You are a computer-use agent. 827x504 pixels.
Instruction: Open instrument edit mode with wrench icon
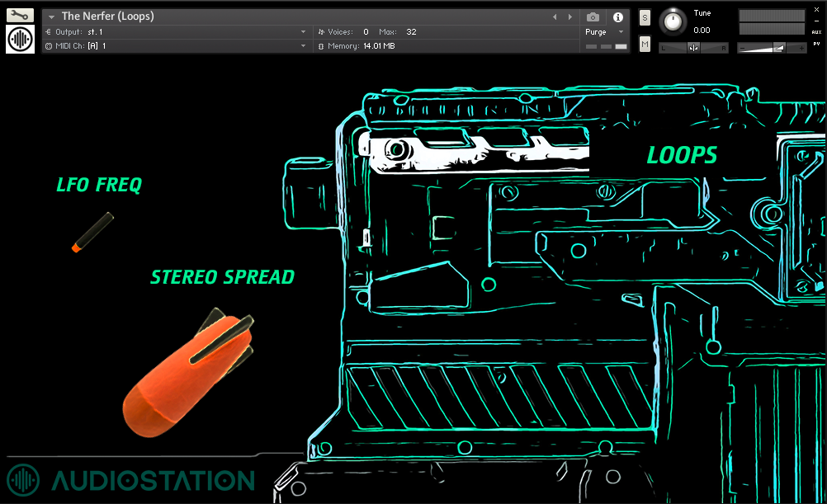pyautogui.click(x=20, y=16)
